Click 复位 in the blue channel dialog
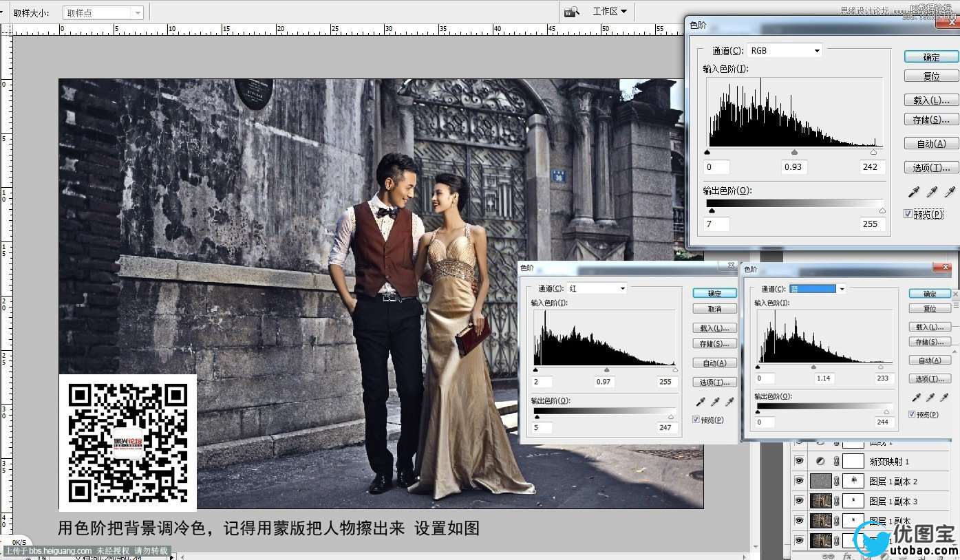This screenshot has width=960, height=560. coord(930,309)
